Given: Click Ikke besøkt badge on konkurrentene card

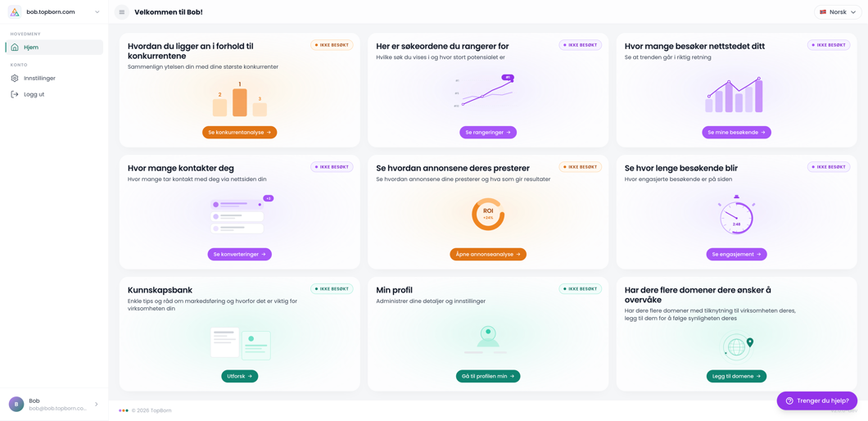Looking at the screenshot, I should pos(332,45).
